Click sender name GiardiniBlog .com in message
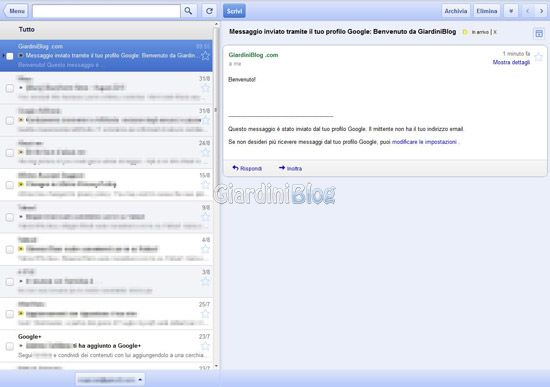The width and height of the screenshot is (550, 387). click(x=253, y=55)
